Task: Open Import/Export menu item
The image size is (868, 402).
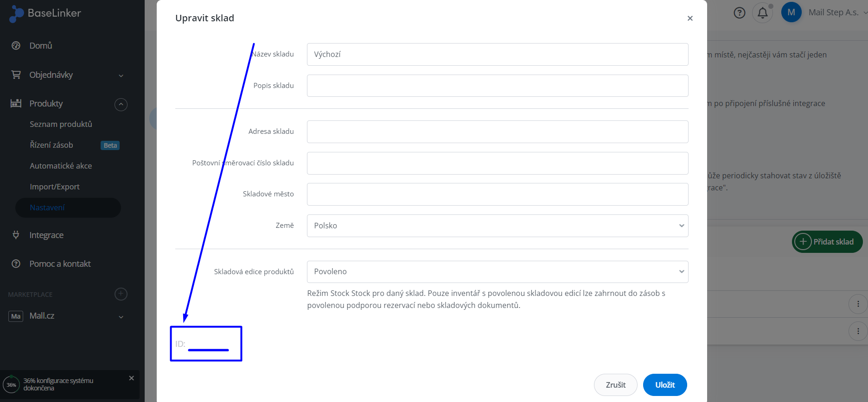Action: pyautogui.click(x=55, y=187)
